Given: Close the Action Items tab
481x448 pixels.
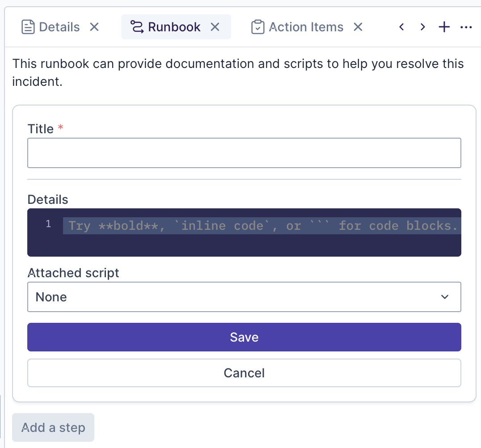Looking at the screenshot, I should click(358, 27).
